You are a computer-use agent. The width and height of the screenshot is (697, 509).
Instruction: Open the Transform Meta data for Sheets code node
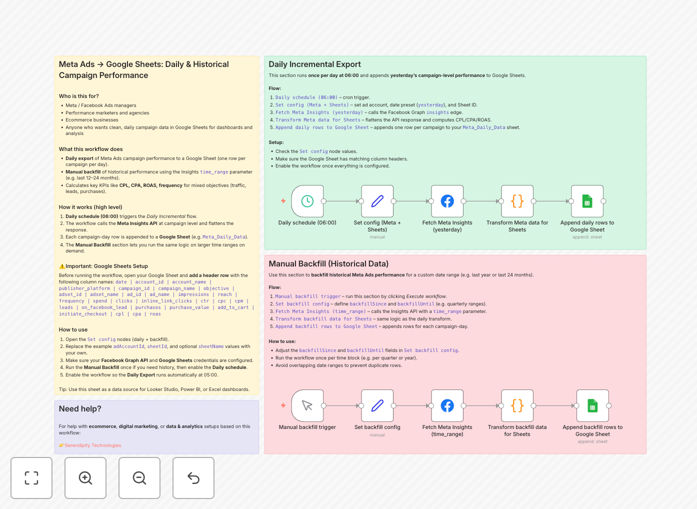(x=517, y=201)
